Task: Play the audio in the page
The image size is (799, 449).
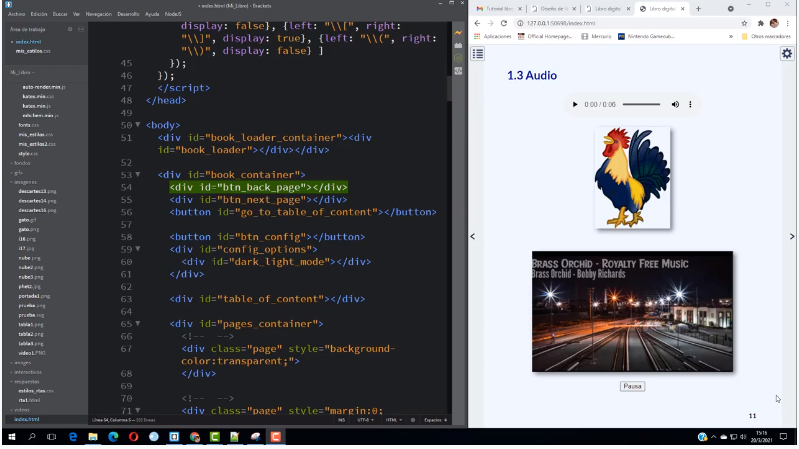Action: pos(575,104)
